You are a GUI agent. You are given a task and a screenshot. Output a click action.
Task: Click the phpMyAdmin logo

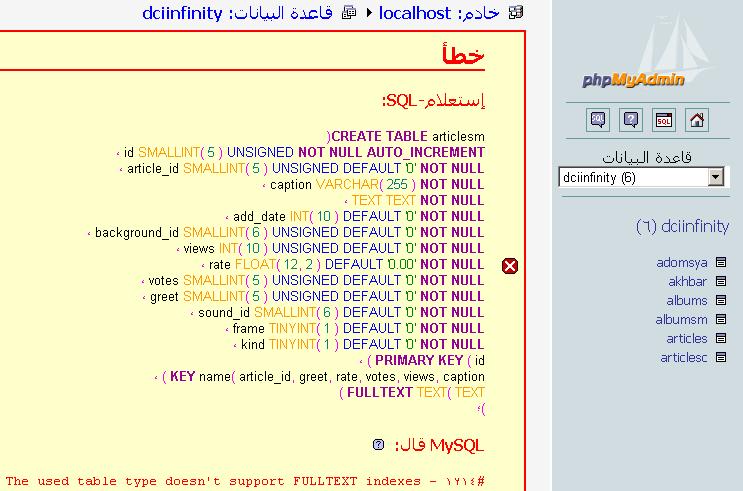pos(634,80)
